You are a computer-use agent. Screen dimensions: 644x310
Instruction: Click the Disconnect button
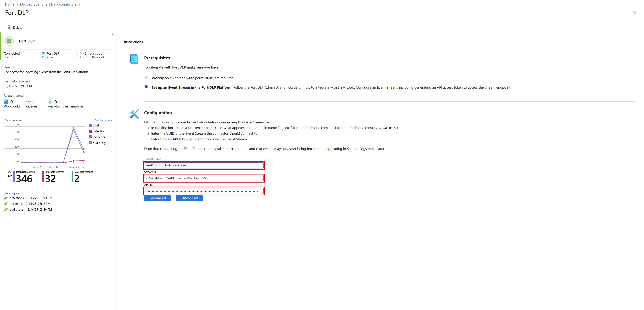pyautogui.click(x=190, y=198)
